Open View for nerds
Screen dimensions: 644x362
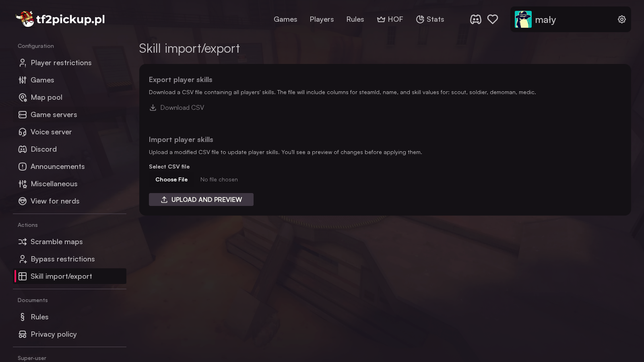[55, 201]
